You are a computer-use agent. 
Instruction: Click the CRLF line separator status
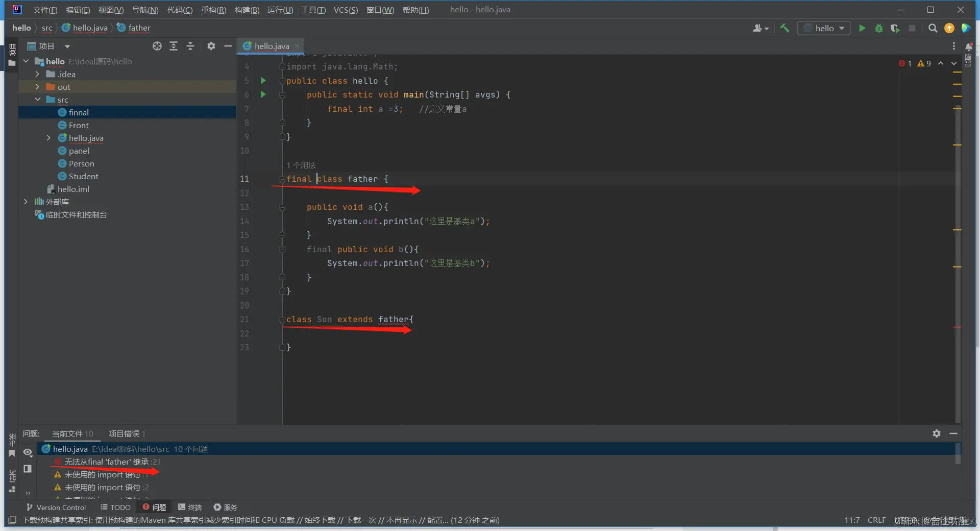(x=876, y=520)
